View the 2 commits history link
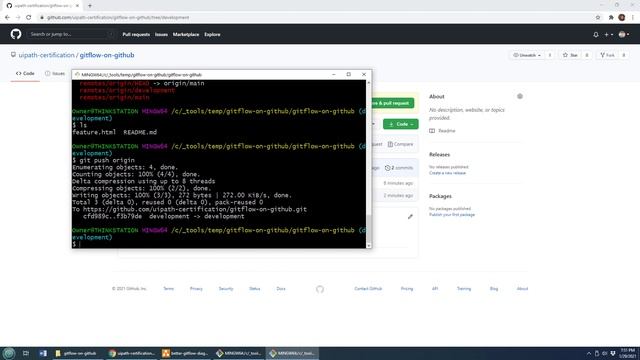The height and width of the screenshot is (360, 640). click(399, 168)
